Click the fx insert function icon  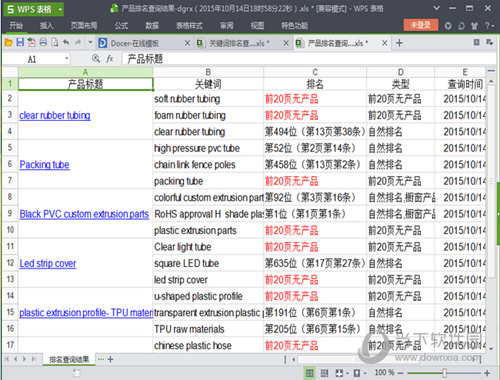click(x=110, y=59)
